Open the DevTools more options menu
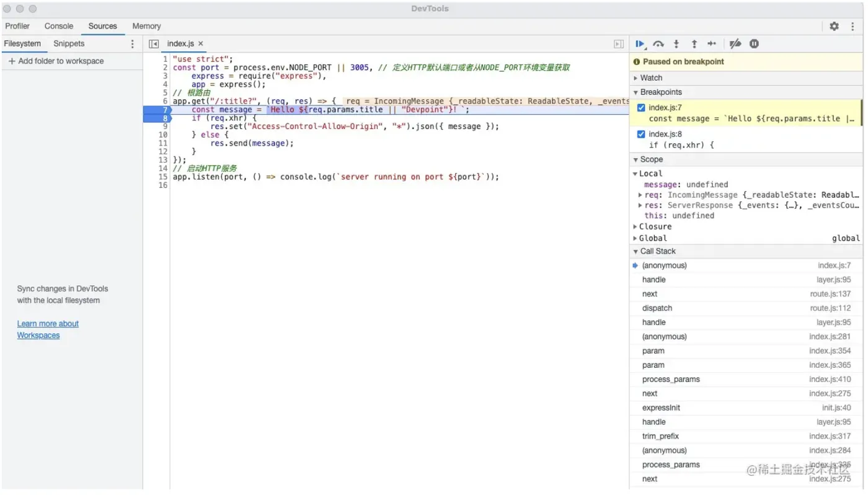Screen dimensions: 868x495 853,26
